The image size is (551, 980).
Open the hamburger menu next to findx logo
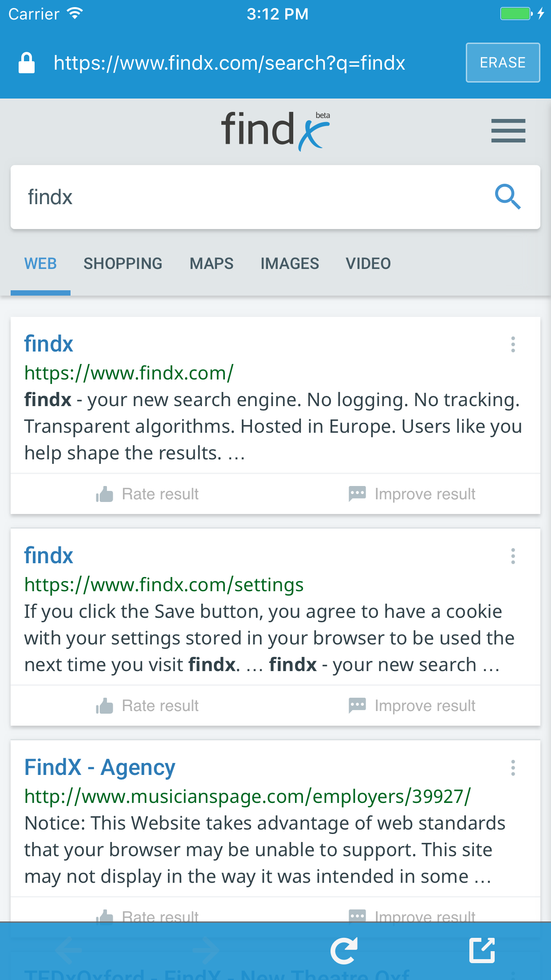click(508, 130)
